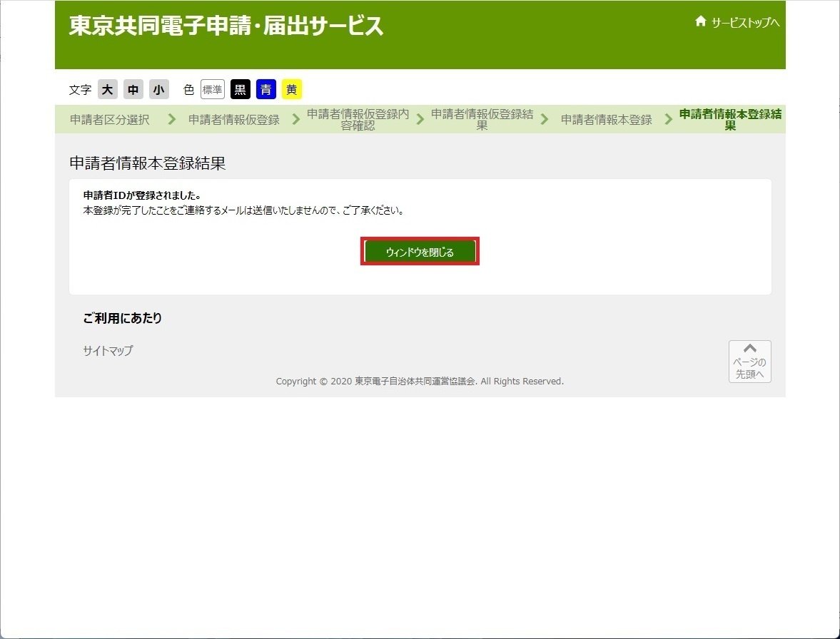Click 申請者区分選択 step in breadcrumb
This screenshot has width=840, height=639.
[x=110, y=119]
